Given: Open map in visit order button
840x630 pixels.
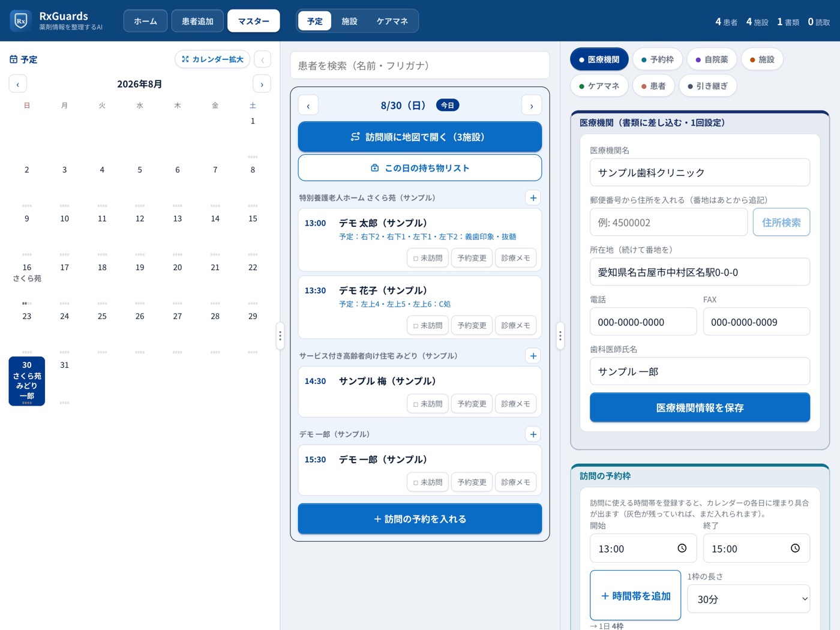Looking at the screenshot, I should pos(420,137).
